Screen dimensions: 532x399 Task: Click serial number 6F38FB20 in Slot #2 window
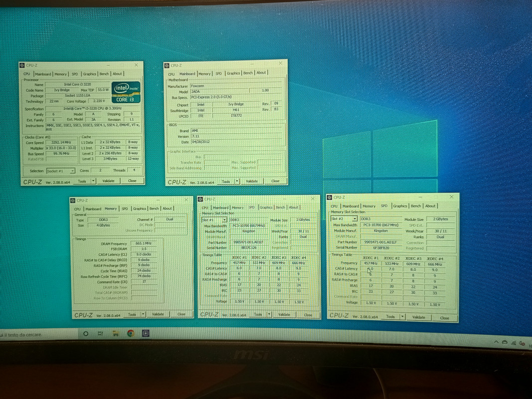[381, 248]
